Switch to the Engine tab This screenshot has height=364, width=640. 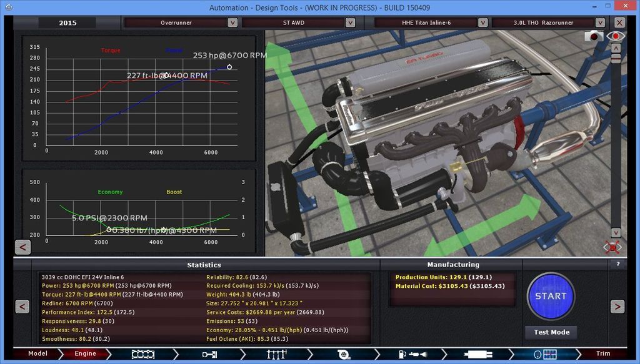coord(85,354)
